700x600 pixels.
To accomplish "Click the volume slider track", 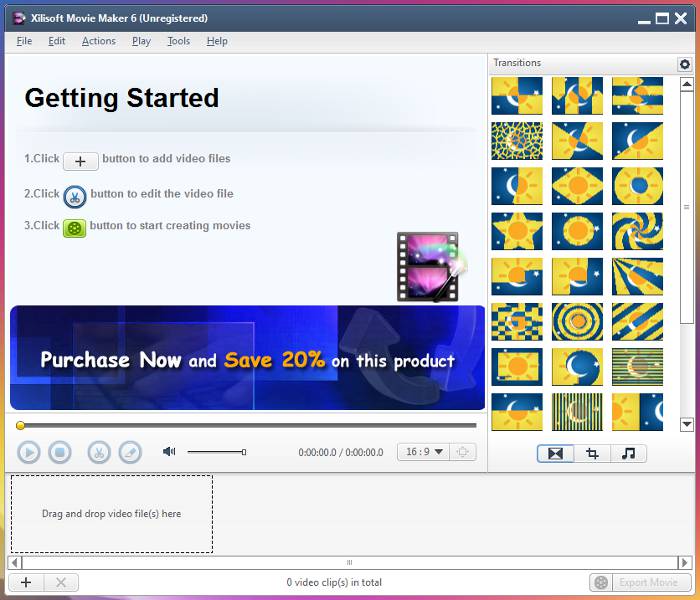I will [215, 452].
